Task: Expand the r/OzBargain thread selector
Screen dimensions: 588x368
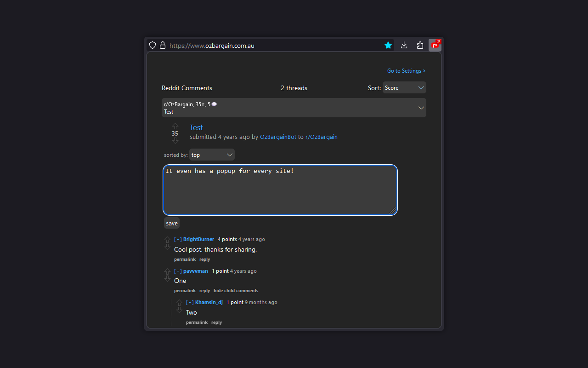Action: pyautogui.click(x=294, y=108)
